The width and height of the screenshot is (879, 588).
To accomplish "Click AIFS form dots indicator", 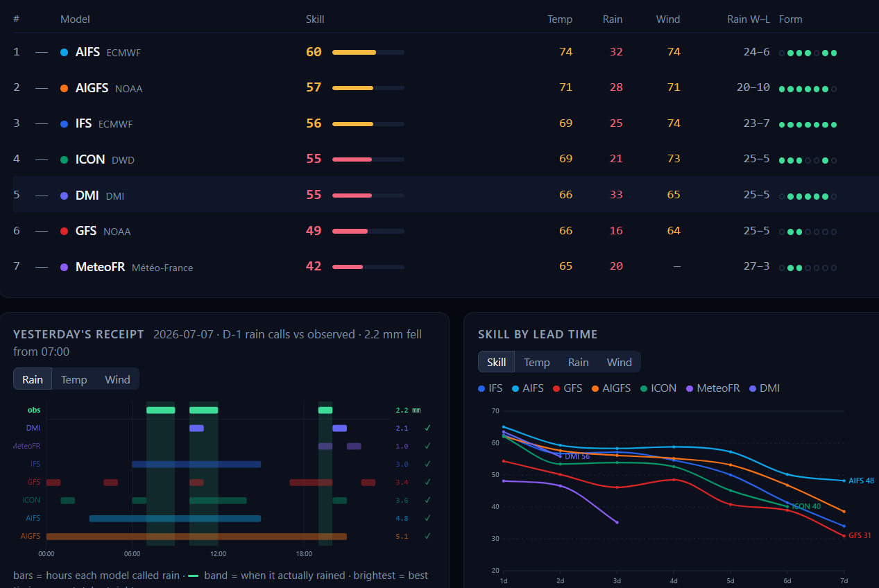I will pos(808,53).
